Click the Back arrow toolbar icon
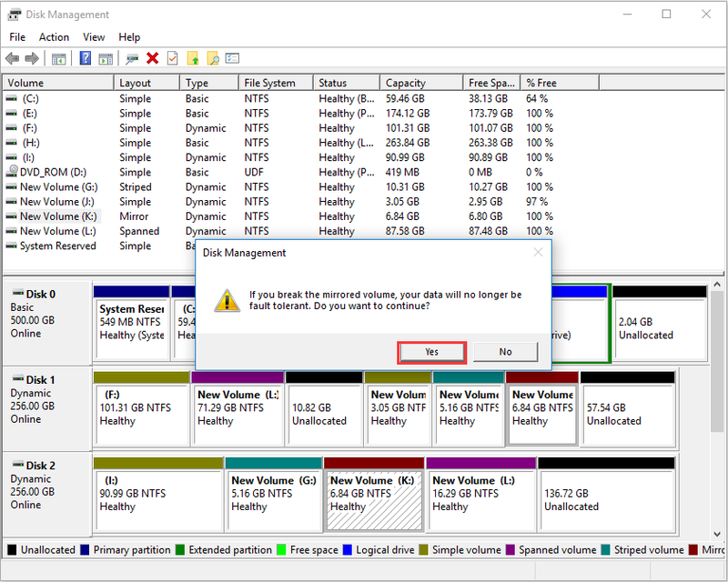 [x=13, y=58]
